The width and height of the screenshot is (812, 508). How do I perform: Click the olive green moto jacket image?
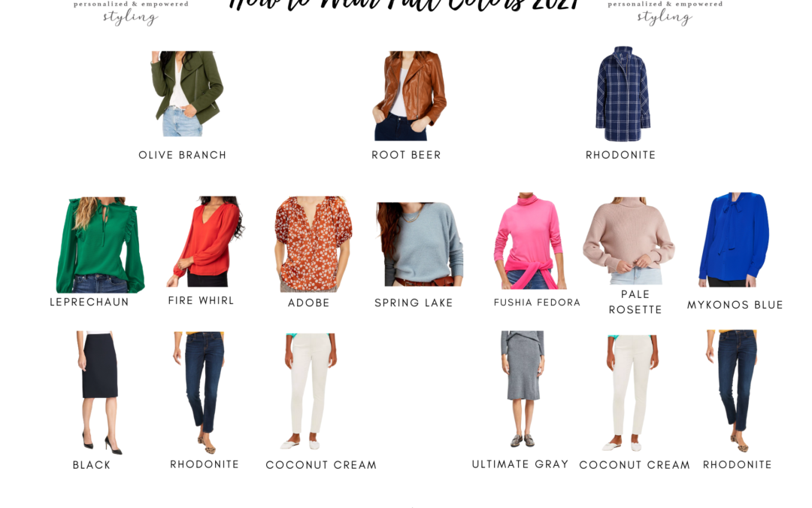point(186,94)
